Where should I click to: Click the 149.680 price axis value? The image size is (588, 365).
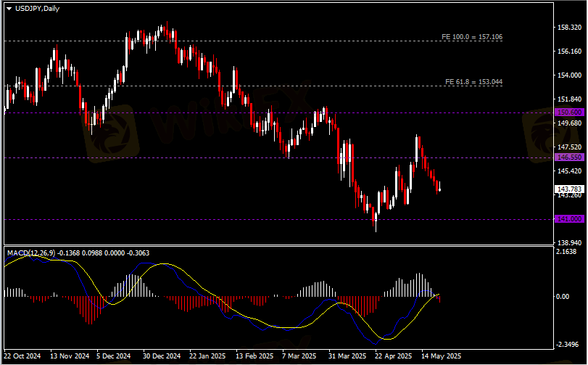click(x=570, y=123)
